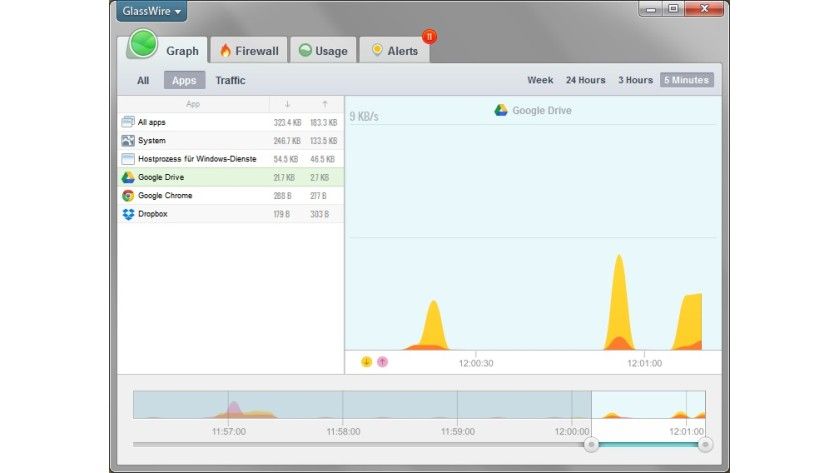Screen dimensions: 840x473
Task: Sort by download column arrow
Action: (x=288, y=104)
